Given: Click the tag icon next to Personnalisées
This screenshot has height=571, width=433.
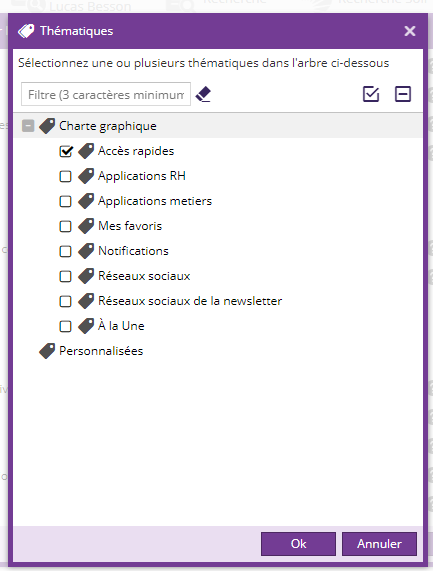Looking at the screenshot, I should (x=47, y=351).
